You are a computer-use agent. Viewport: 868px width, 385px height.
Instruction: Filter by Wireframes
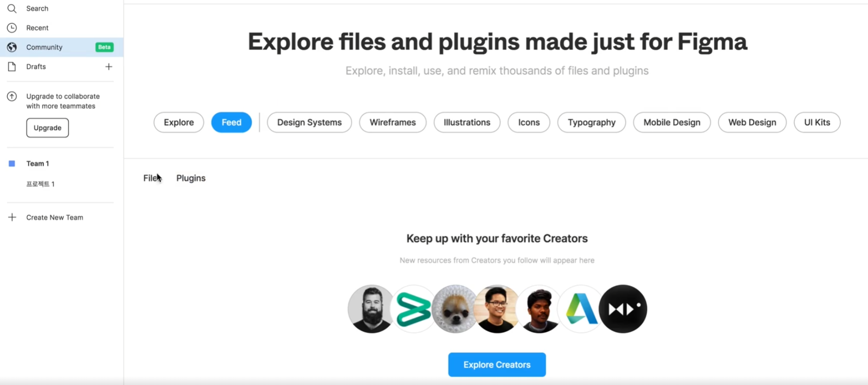coord(393,122)
